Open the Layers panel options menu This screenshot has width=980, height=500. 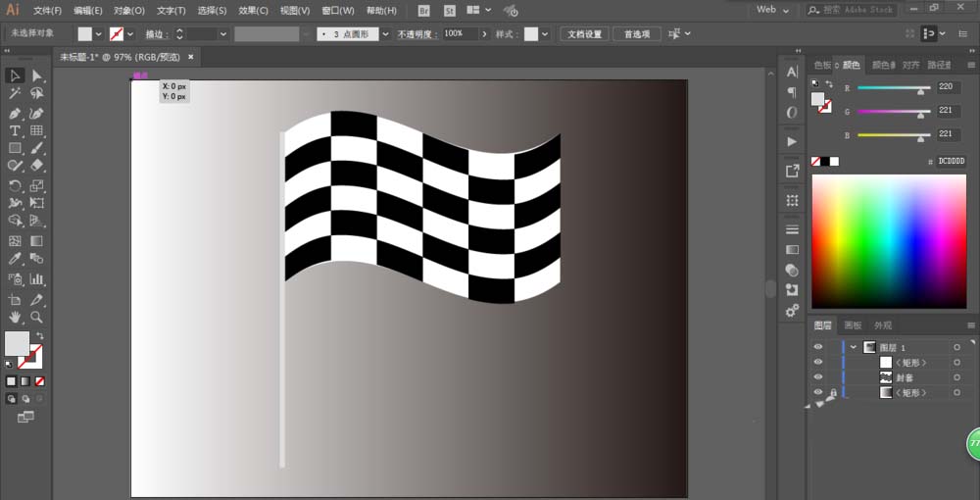click(x=971, y=325)
